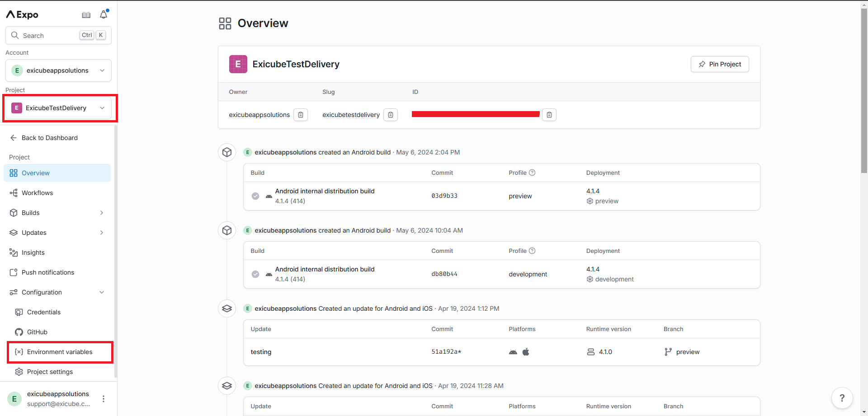This screenshot has width=868, height=416.
Task: Click the Profile help icon in first build
Action: 532,173
